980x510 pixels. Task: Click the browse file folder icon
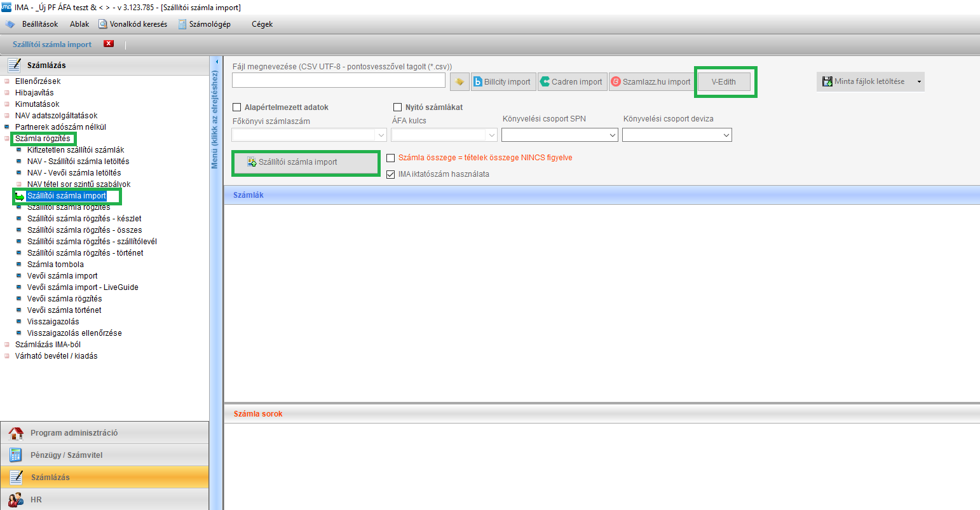click(x=459, y=81)
